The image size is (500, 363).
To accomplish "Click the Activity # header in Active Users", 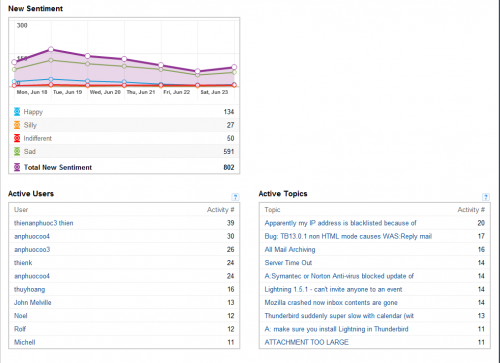I will point(220,210).
